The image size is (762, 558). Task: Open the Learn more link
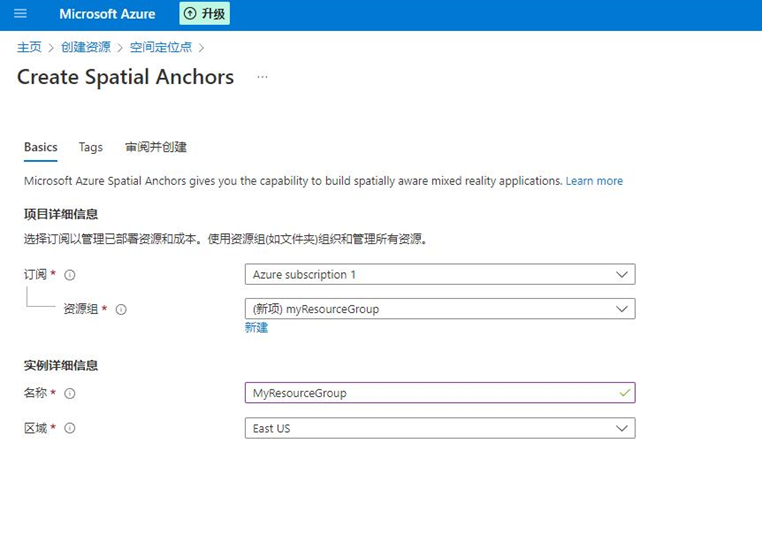(594, 181)
